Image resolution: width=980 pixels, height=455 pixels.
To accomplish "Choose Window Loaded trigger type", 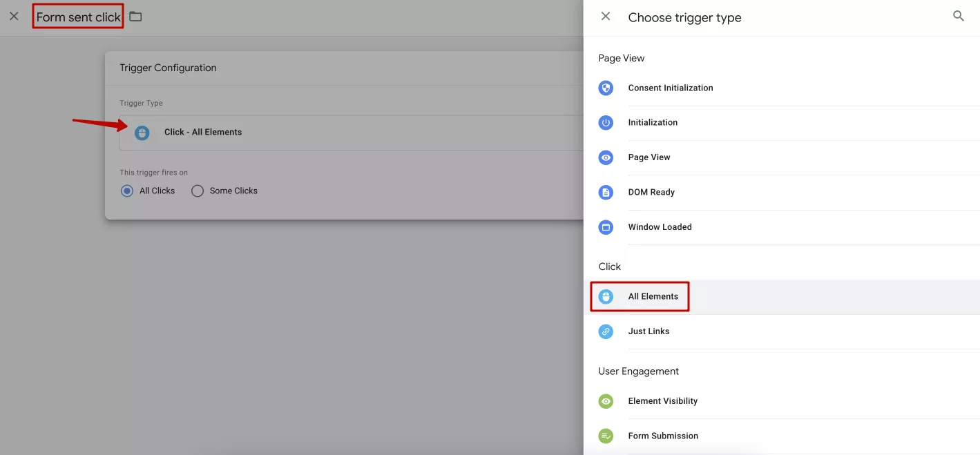I will (x=782, y=226).
